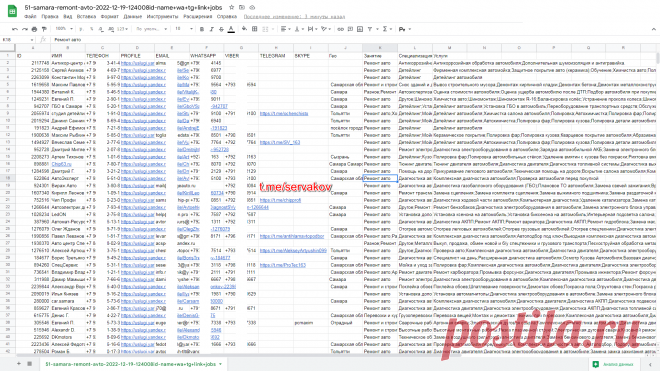
Task: Expand the font size dropdown
Action: [184, 29]
